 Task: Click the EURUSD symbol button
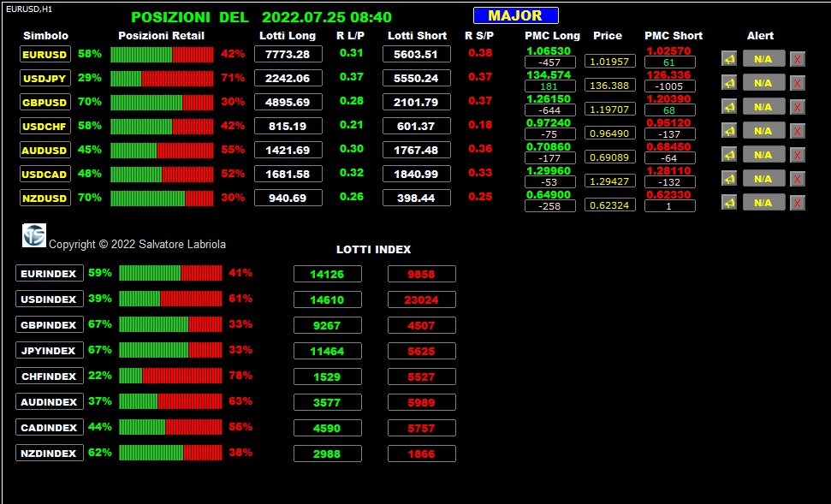[45, 54]
